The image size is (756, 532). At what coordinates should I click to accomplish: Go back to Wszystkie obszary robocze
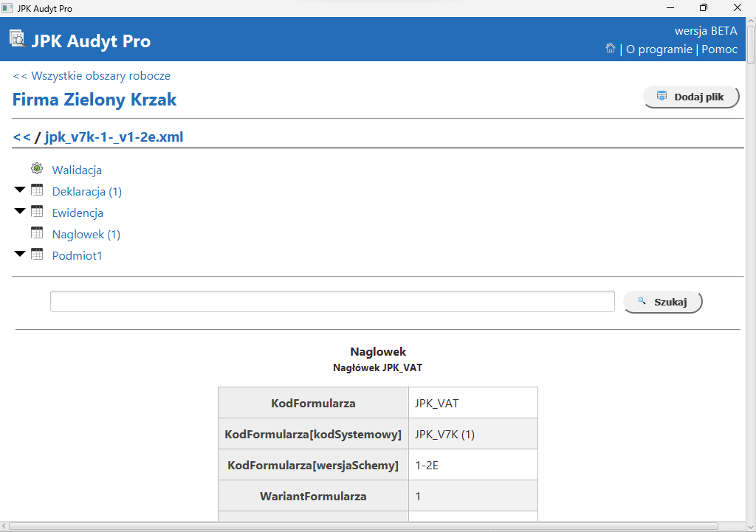click(x=92, y=76)
